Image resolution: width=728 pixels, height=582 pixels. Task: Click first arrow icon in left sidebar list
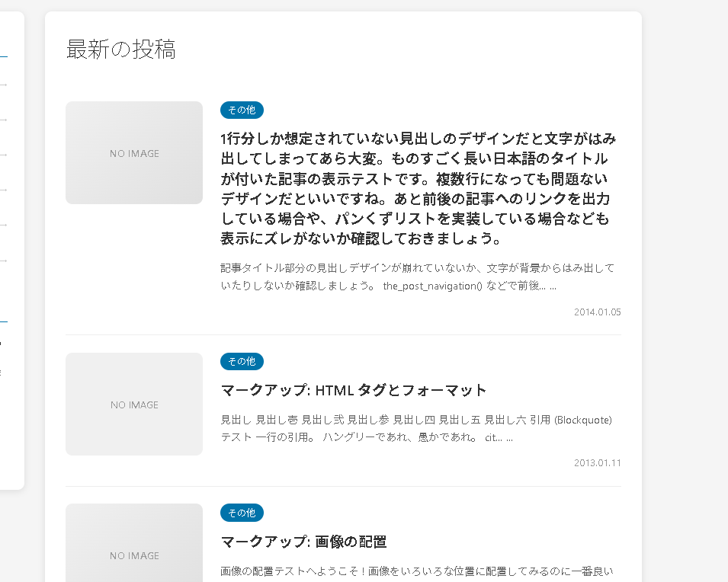coord(3,85)
